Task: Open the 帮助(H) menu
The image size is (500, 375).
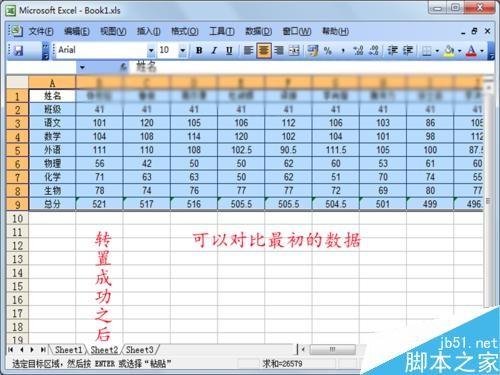Action: point(335,31)
